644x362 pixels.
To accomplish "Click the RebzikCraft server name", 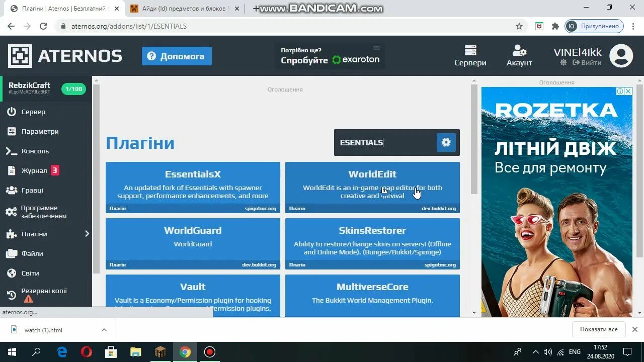I will tap(29, 85).
